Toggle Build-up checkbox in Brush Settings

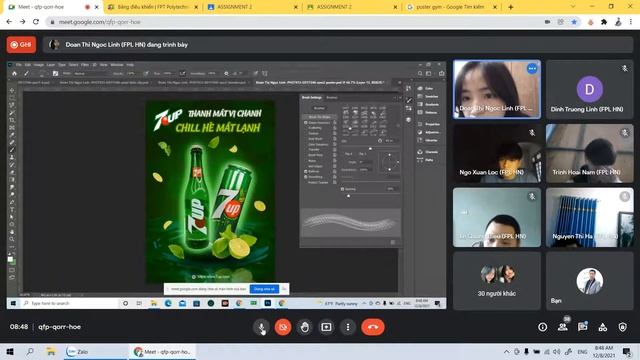(x=306, y=171)
